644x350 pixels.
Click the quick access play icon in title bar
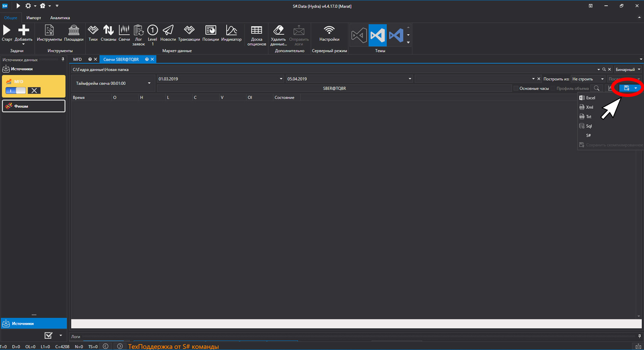click(18, 6)
